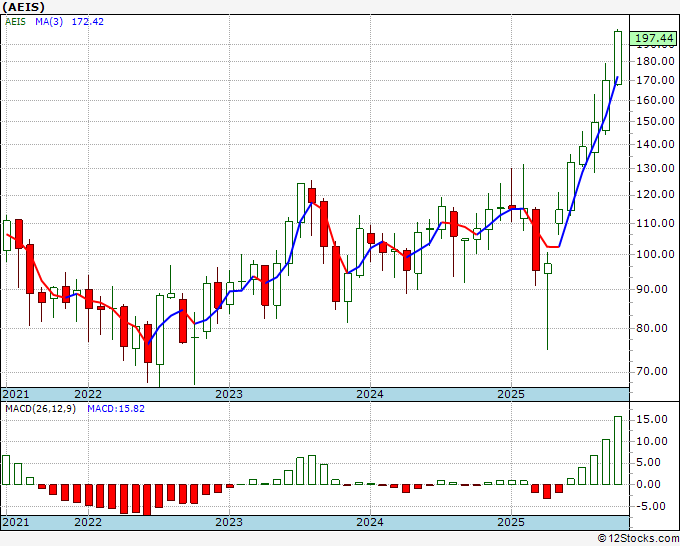Click 2025 on the MACD timeline

coord(511,522)
